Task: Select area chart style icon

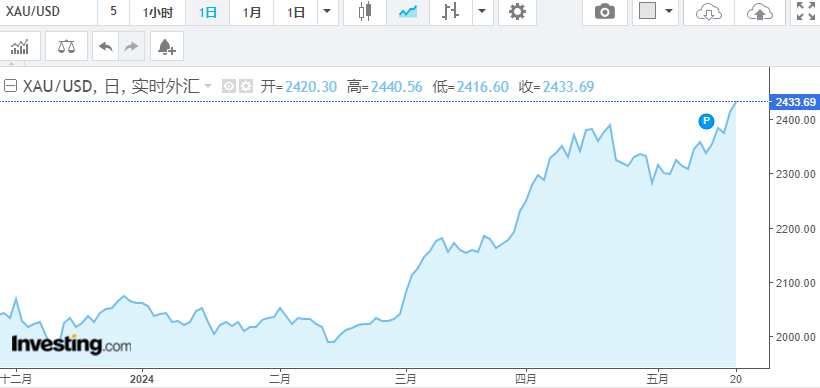Action: click(x=407, y=12)
